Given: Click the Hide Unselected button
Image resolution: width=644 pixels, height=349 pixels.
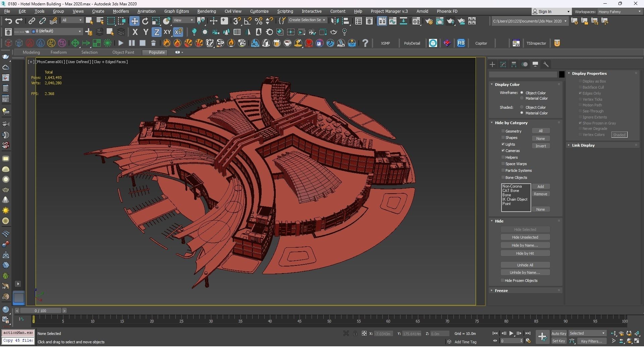Looking at the screenshot, I should (525, 237).
